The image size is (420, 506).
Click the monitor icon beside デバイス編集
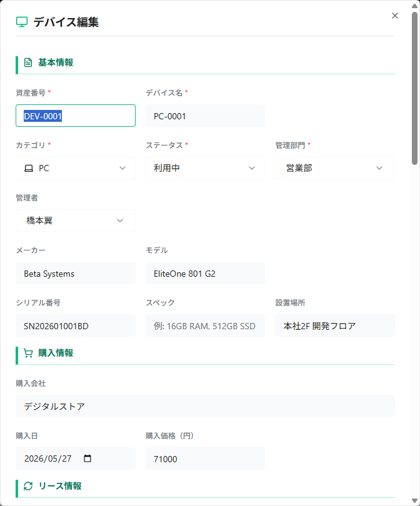(x=22, y=22)
